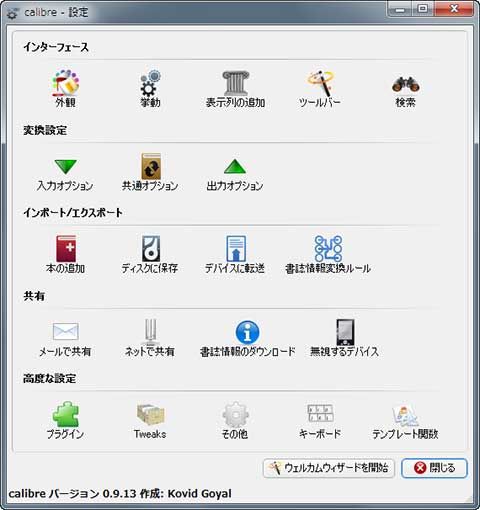The image size is (480, 510).
Task: Click the 共有 section heading
Action: (34, 296)
